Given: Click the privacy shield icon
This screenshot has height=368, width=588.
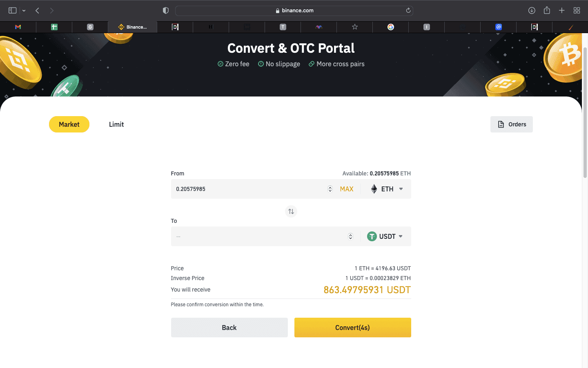Looking at the screenshot, I should [166, 11].
